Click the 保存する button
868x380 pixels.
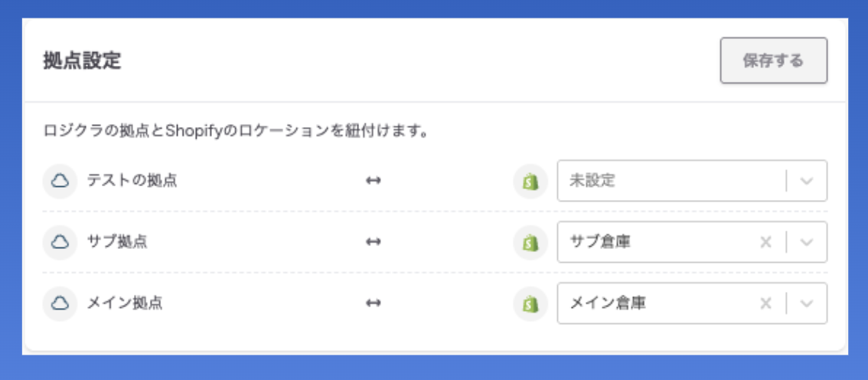pos(773,61)
